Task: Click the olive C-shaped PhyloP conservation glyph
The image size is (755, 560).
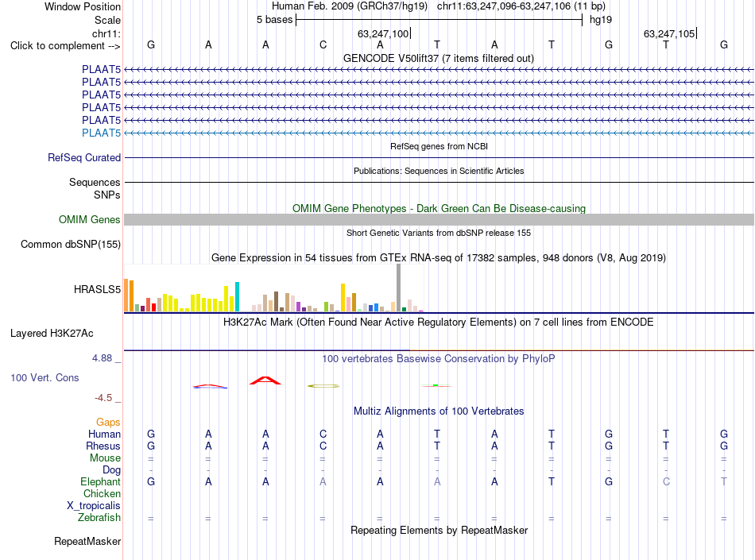Action: tap(323, 386)
